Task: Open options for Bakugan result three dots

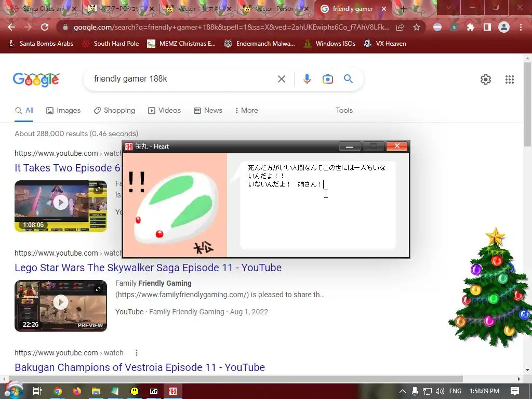Action: (x=137, y=353)
